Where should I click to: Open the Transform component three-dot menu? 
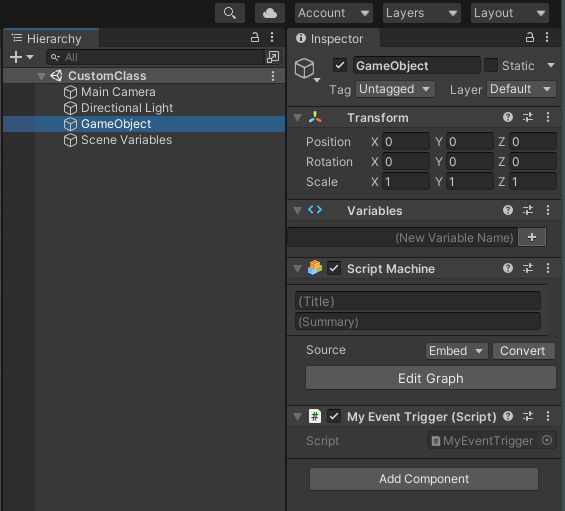coord(548,117)
